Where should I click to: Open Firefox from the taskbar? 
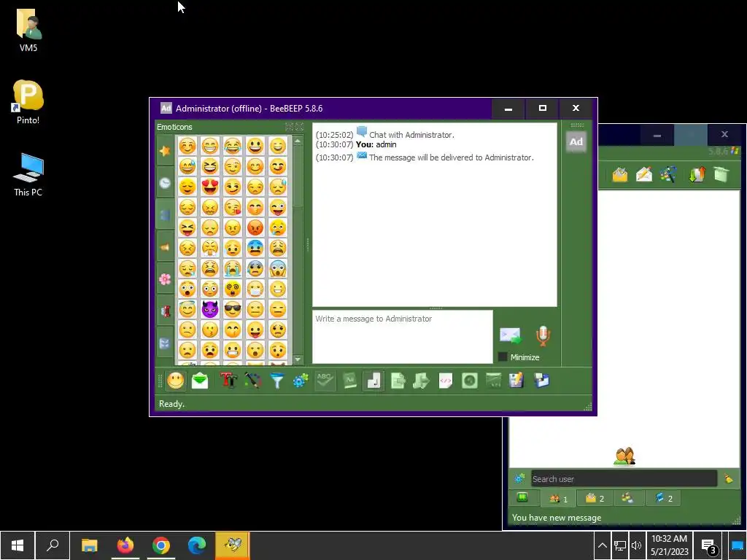pos(125,545)
